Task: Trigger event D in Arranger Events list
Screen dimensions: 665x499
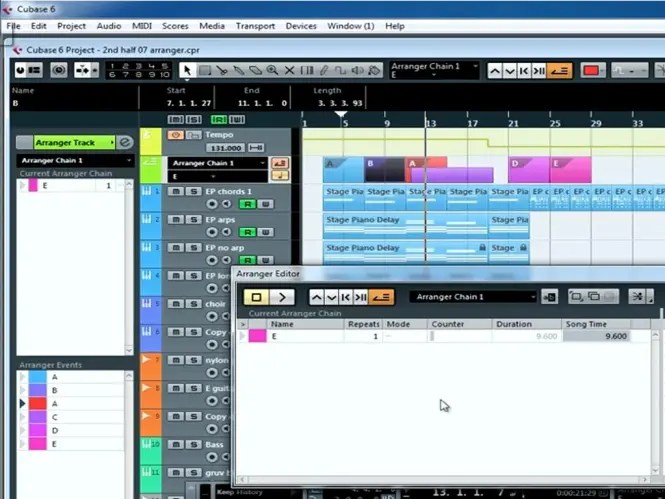Action: pyautogui.click(x=23, y=430)
